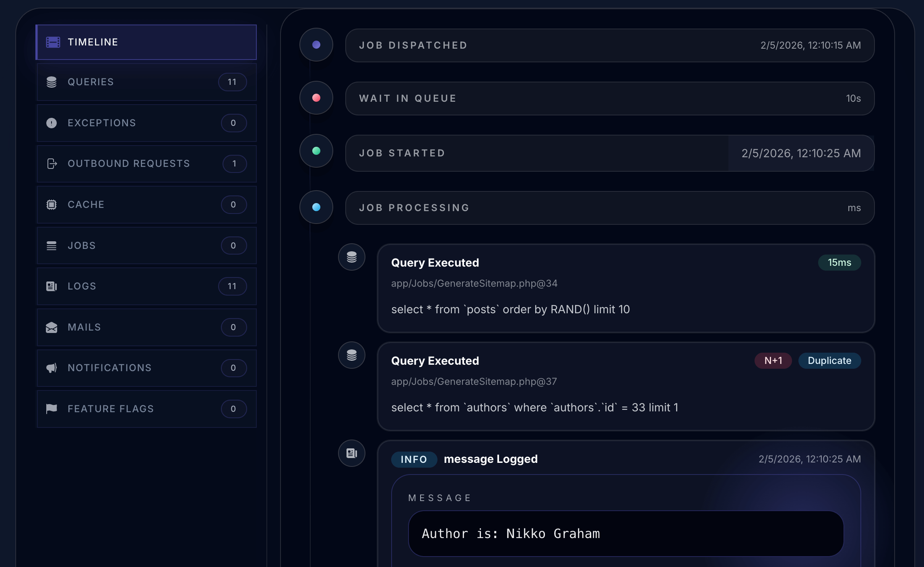Viewport: 924px width, 567px height.
Task: Click the Mails envelope icon
Action: point(52,327)
